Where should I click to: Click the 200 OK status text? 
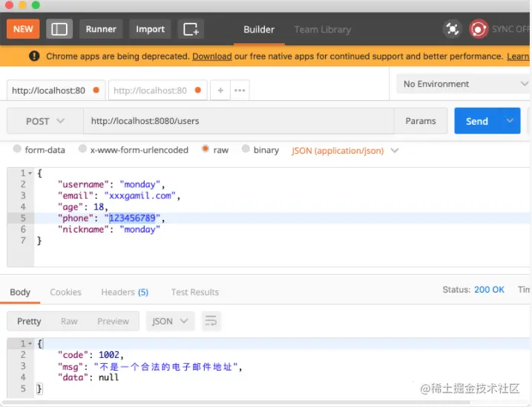pyautogui.click(x=489, y=290)
